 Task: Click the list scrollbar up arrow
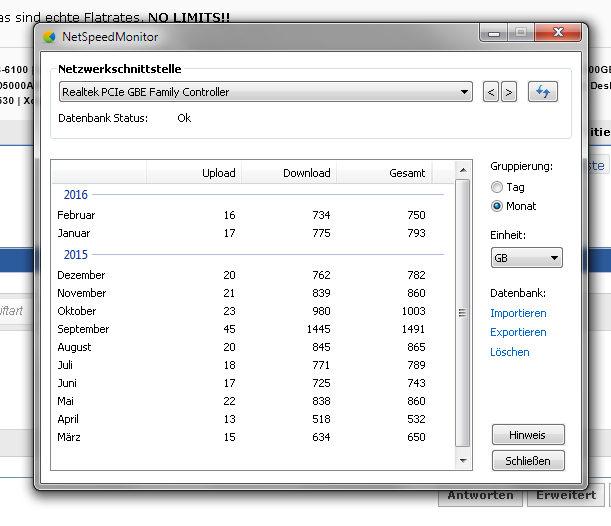(463, 170)
